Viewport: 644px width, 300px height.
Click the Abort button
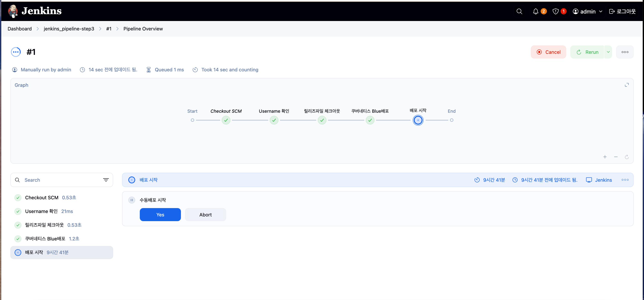205,214
